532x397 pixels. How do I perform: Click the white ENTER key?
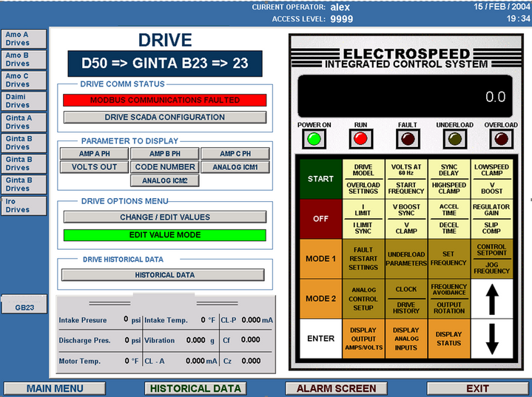pyautogui.click(x=320, y=339)
